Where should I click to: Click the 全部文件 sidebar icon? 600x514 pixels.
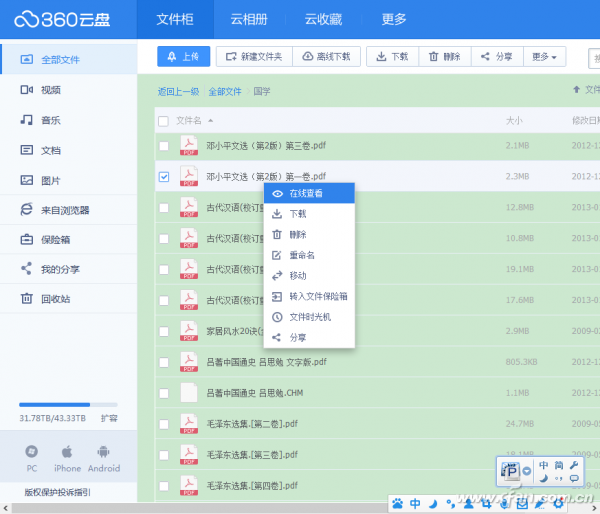pyautogui.click(x=26, y=59)
